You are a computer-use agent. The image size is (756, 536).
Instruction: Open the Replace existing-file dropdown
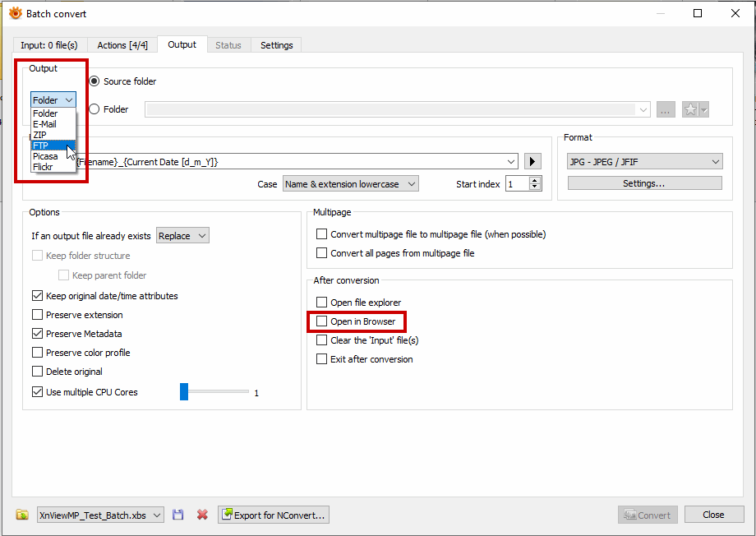[182, 236]
